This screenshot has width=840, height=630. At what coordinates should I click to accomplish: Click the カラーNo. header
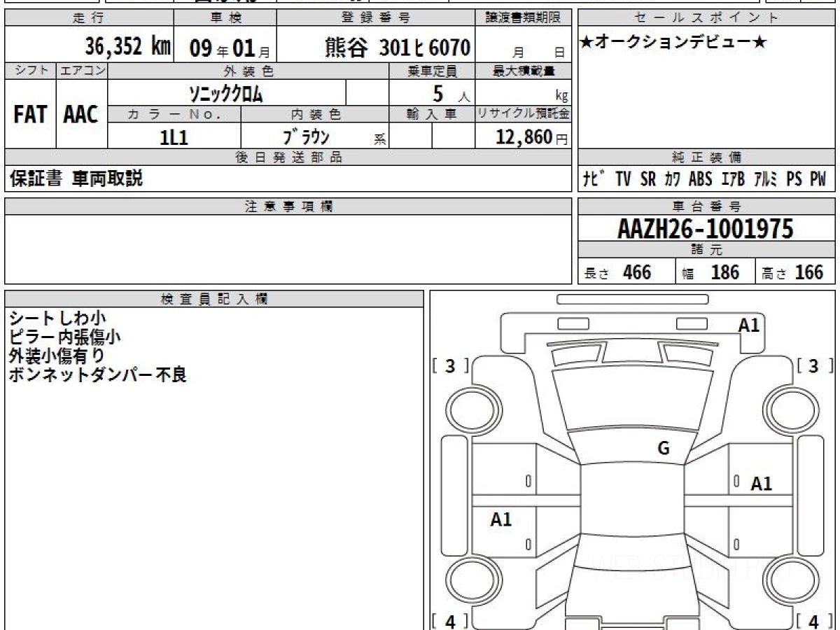tap(174, 114)
